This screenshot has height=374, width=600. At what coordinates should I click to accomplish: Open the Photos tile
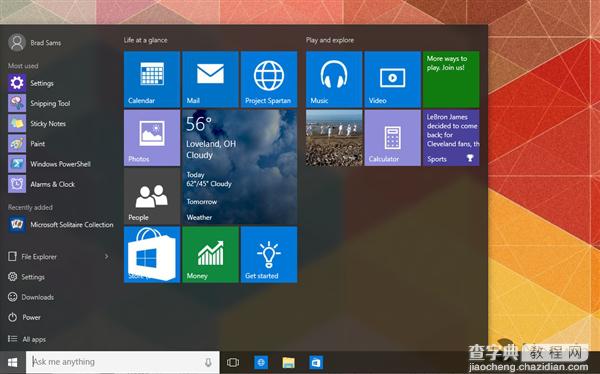click(152, 138)
